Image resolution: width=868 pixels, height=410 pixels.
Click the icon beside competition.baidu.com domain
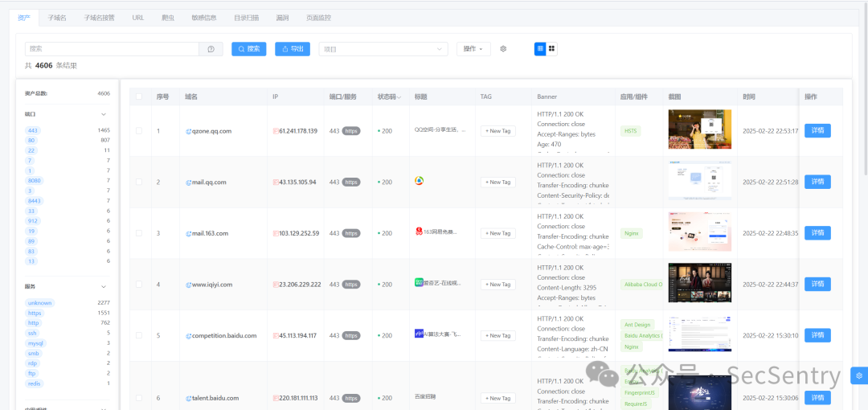click(188, 336)
